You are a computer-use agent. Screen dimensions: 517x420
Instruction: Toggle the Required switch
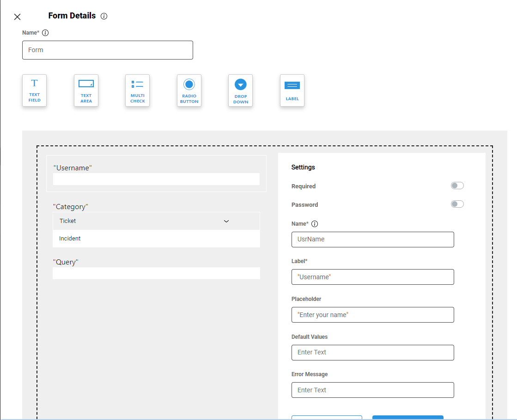(457, 186)
